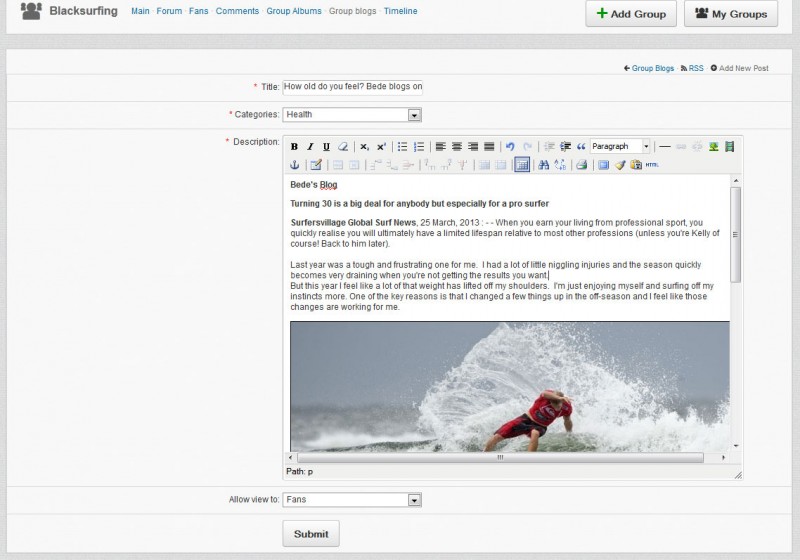Toggle bold formatting in the editor
Viewport: 800px width, 560px height.
294,147
